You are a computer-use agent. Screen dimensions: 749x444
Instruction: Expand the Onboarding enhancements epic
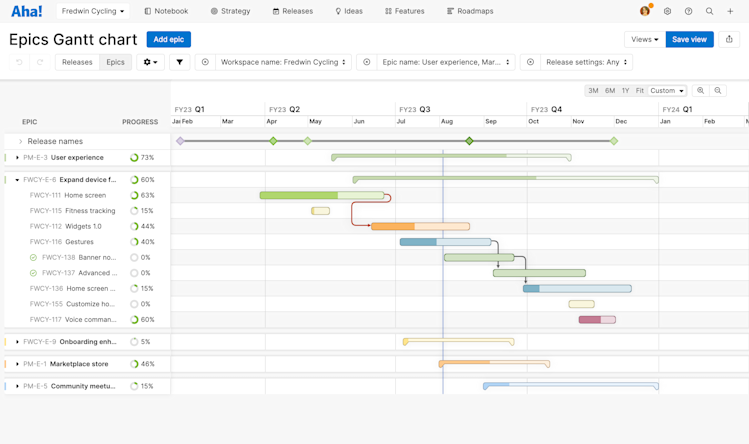click(17, 342)
